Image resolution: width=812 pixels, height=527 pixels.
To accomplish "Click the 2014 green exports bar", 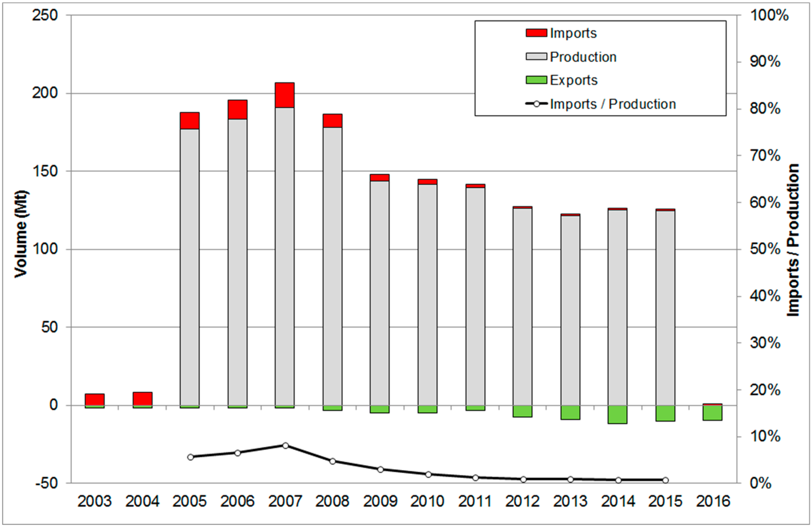I will (618, 414).
